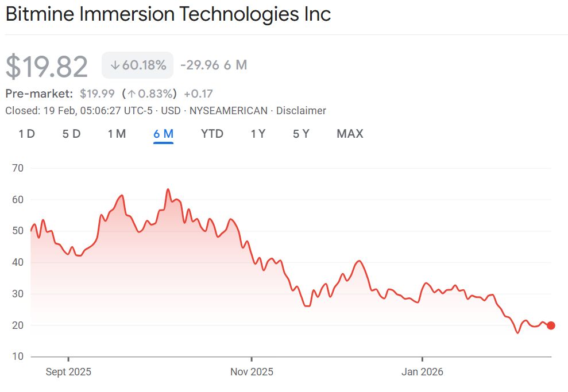Open the Disclaimer link
This screenshot has width=568, height=392.
301,111
